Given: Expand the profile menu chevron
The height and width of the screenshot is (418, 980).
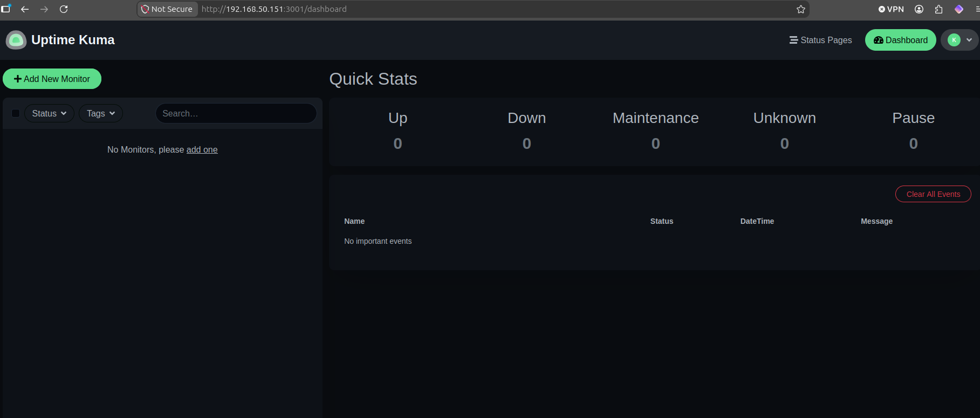Looking at the screenshot, I should pos(969,40).
